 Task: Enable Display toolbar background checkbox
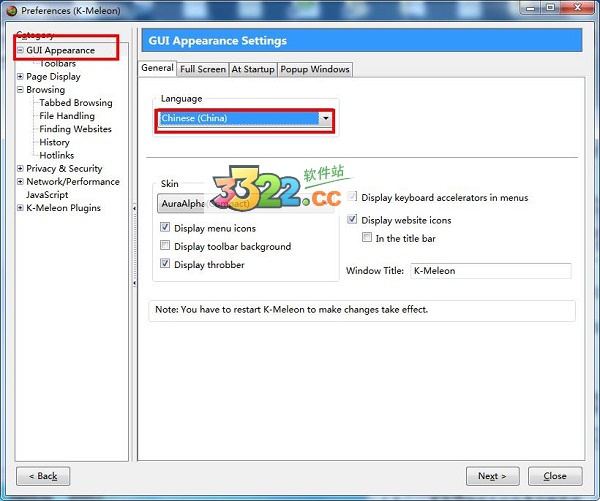tap(165, 245)
